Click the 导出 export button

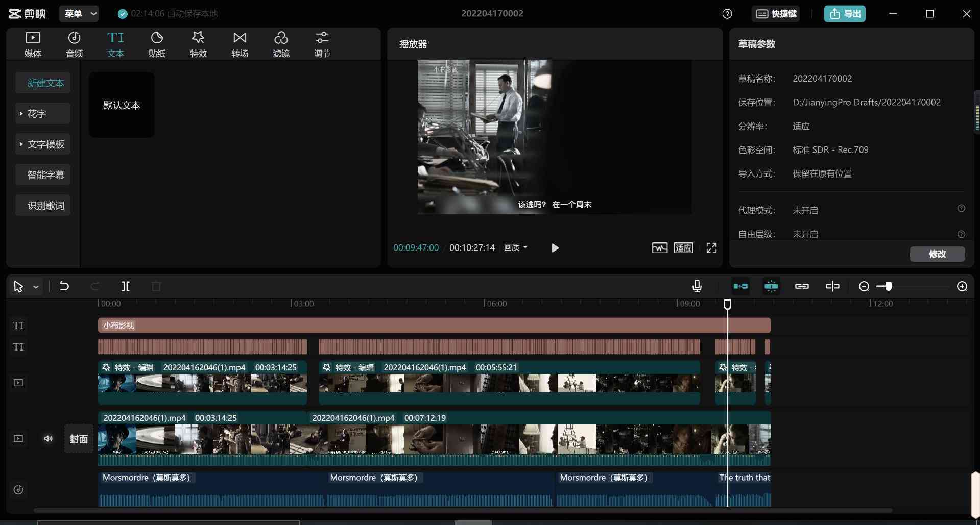pyautogui.click(x=845, y=14)
